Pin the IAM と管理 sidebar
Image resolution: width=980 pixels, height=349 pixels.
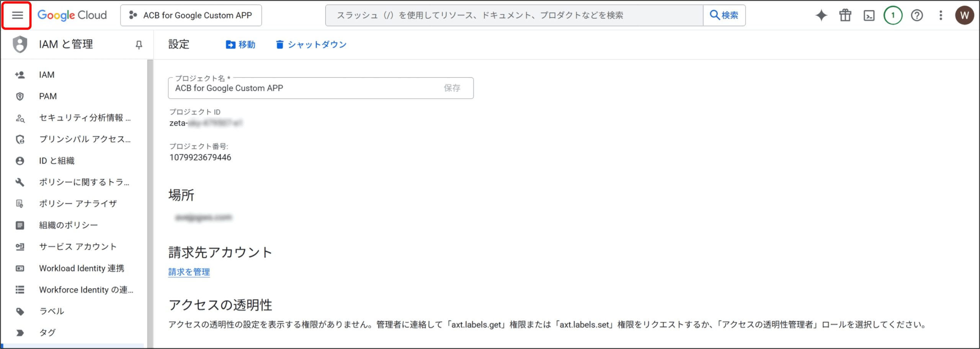pyautogui.click(x=139, y=45)
